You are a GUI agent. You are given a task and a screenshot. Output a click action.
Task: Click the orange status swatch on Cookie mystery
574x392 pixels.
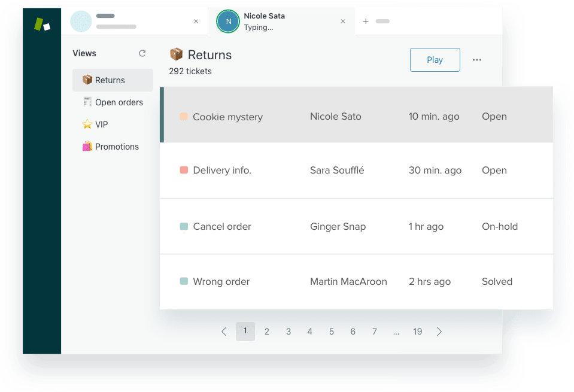tap(184, 117)
